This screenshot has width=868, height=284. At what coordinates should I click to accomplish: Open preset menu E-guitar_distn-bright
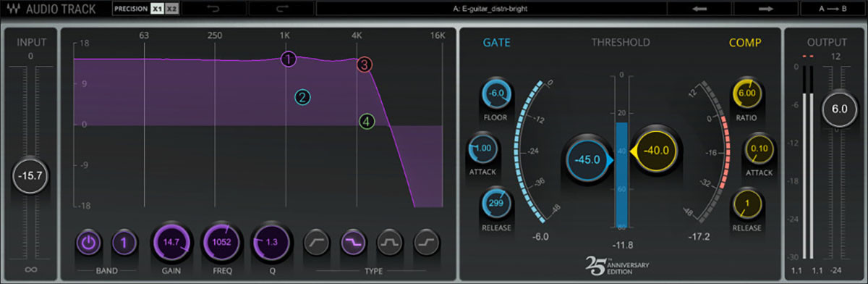[490, 9]
